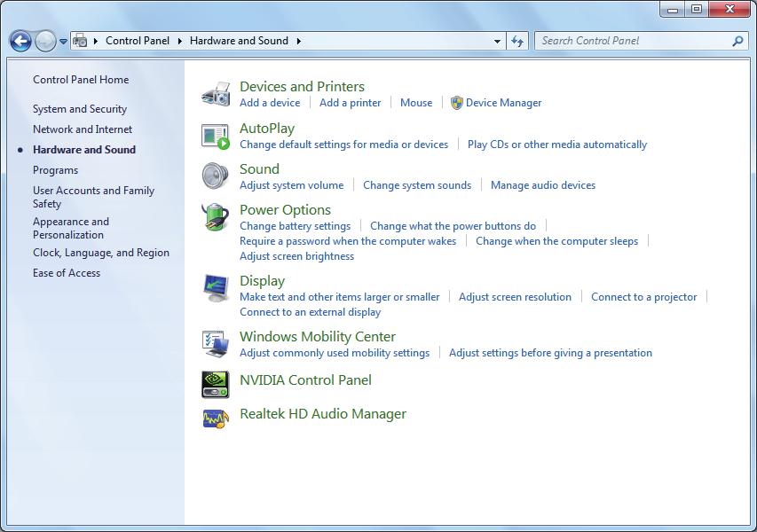This screenshot has width=757, height=532.
Task: Open User Accounts and Family Safety
Action: pos(94,197)
